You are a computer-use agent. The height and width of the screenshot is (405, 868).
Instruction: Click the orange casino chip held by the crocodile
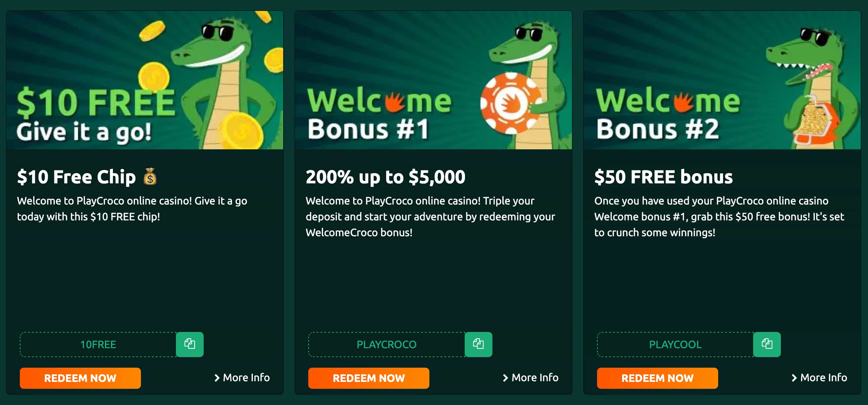(511, 101)
